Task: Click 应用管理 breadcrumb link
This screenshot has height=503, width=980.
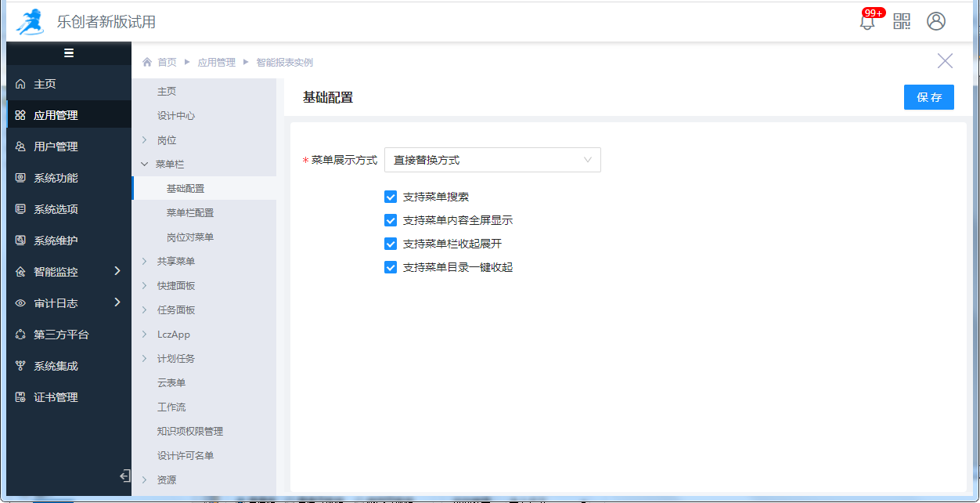Action: click(x=216, y=62)
